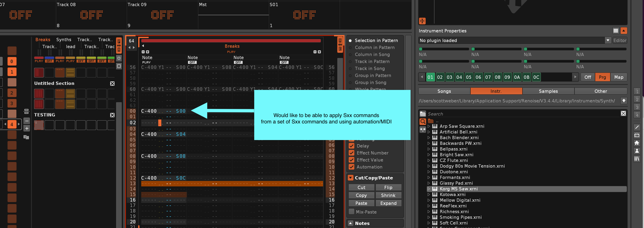Expand the Notes section
The image size is (644, 228).
tap(350, 223)
